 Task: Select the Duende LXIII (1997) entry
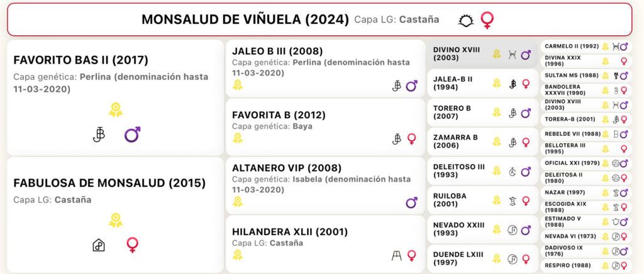(482, 259)
